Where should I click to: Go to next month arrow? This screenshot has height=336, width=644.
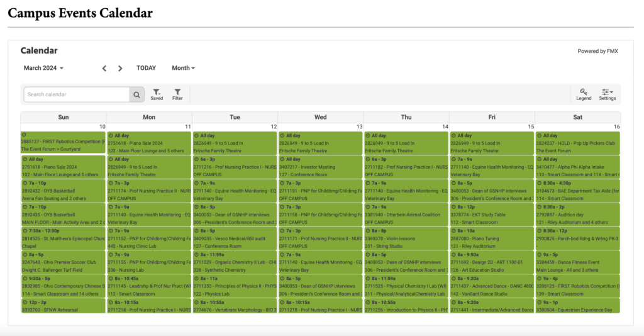point(120,68)
